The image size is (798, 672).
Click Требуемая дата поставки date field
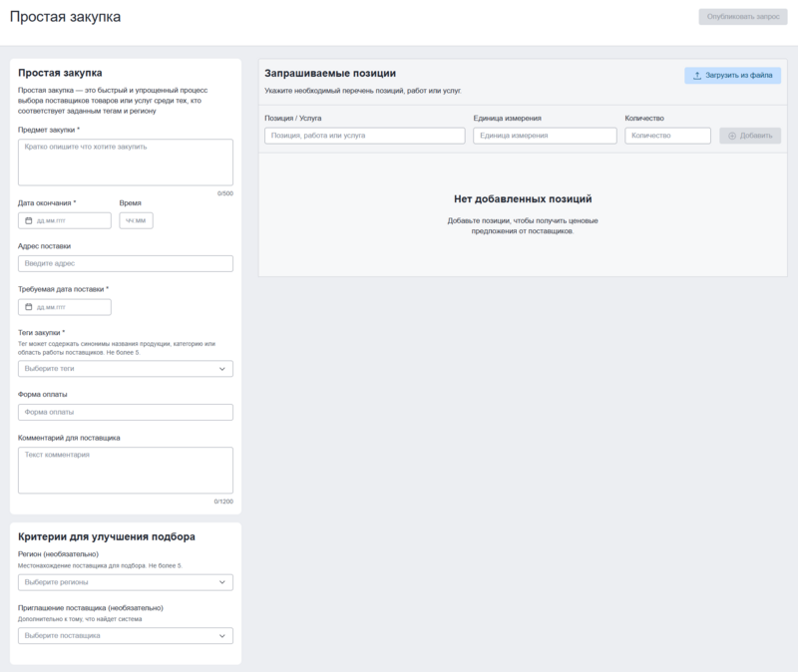click(x=70, y=307)
